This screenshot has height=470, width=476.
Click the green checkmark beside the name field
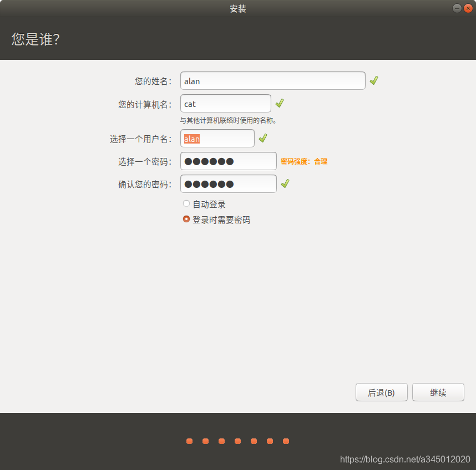pyautogui.click(x=374, y=80)
